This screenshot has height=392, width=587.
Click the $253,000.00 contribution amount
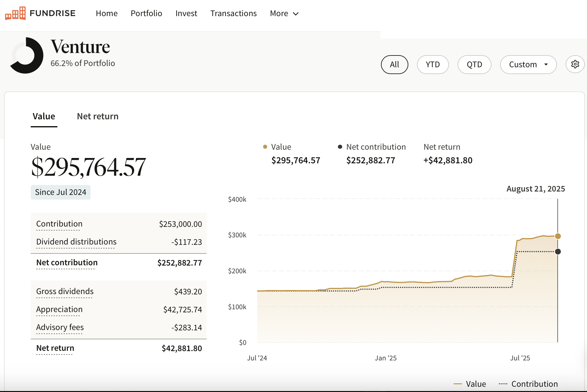click(x=180, y=224)
